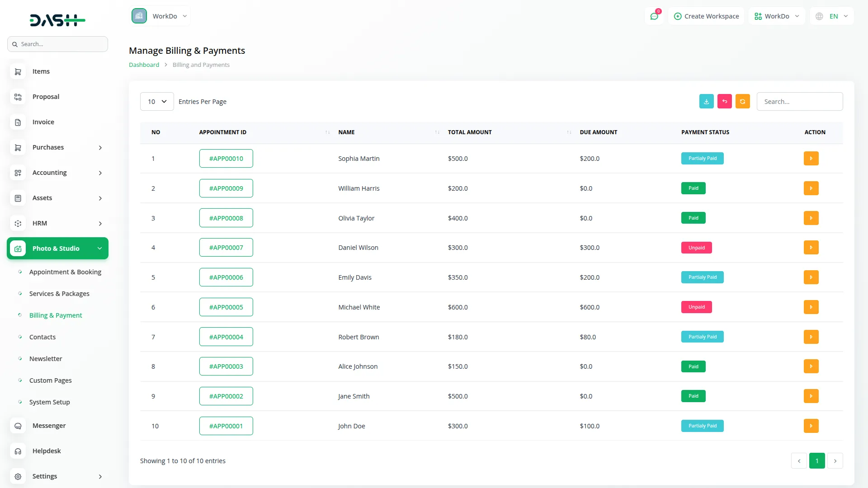Open the chat messages icon in header

click(x=654, y=16)
